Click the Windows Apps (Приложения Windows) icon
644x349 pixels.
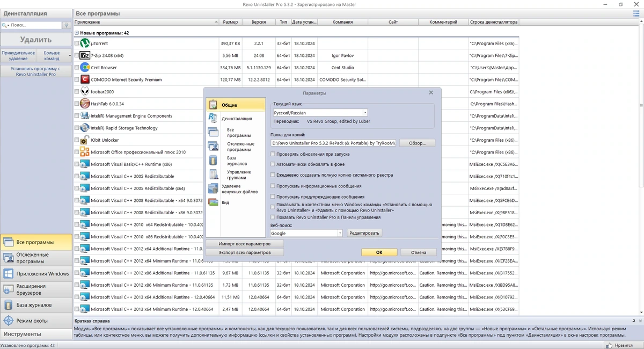(x=8, y=273)
